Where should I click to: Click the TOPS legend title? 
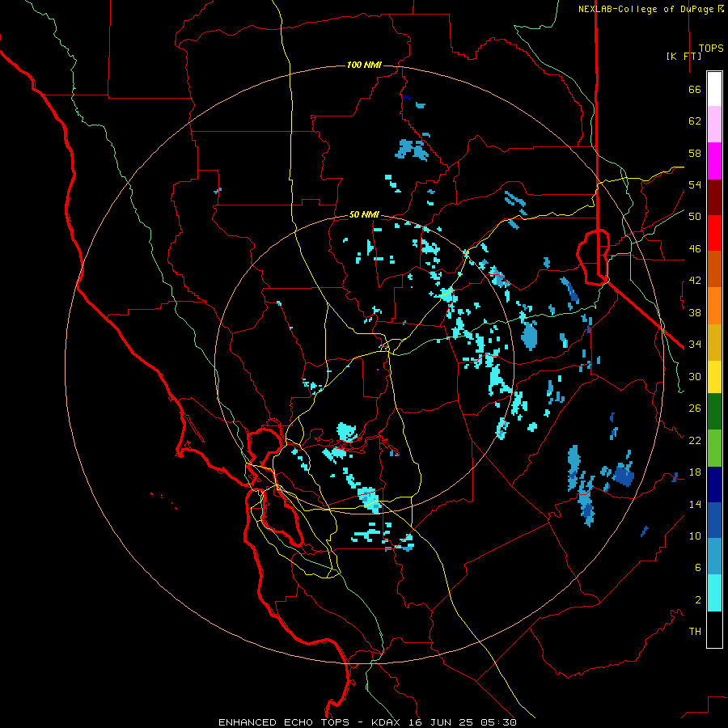tap(711, 49)
